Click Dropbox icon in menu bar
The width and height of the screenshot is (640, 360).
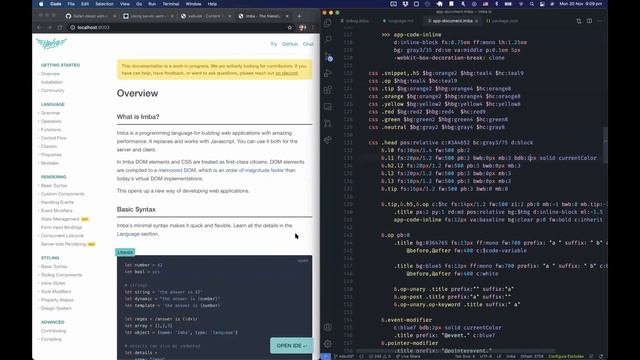point(405,4)
